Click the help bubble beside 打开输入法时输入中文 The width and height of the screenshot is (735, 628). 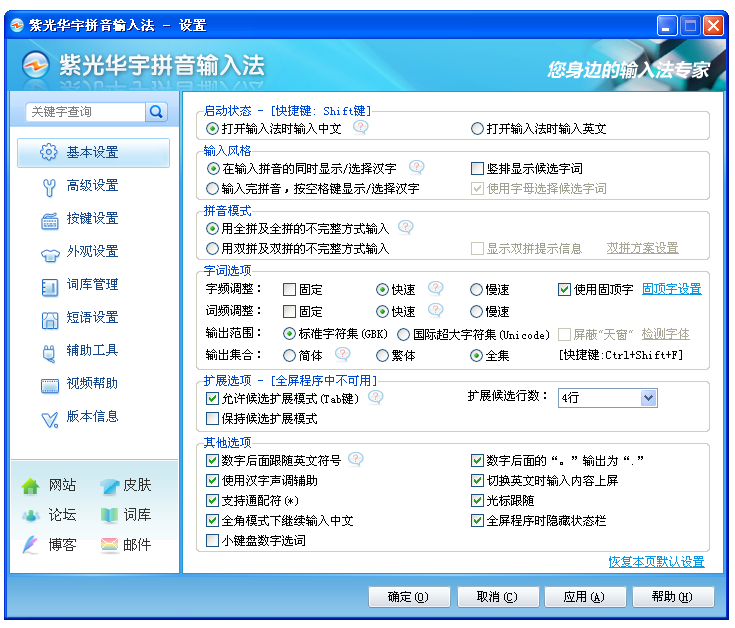tap(360, 128)
